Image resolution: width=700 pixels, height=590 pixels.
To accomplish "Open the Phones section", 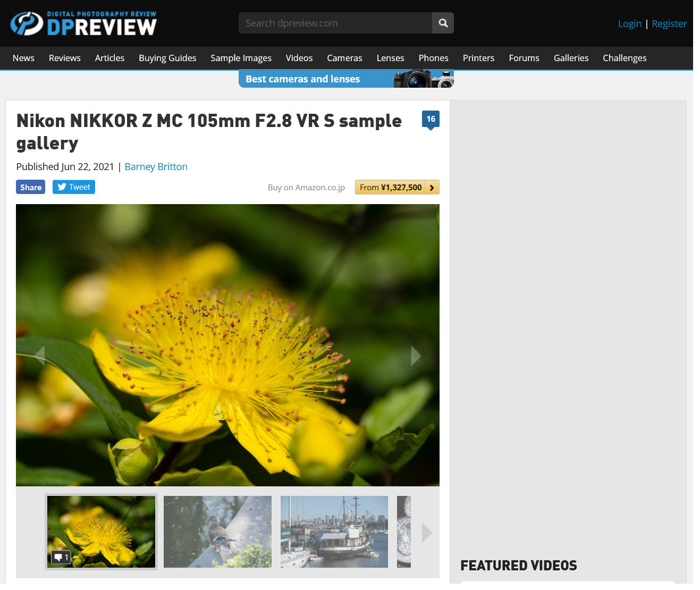I will click(433, 58).
